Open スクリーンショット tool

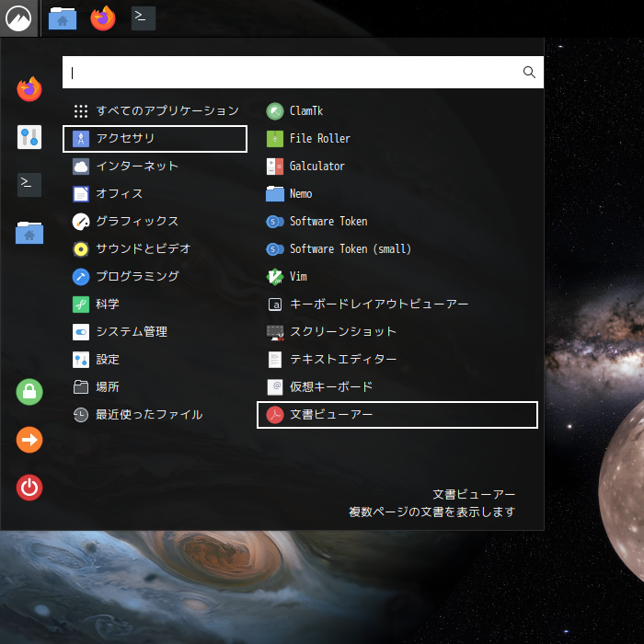(342, 332)
